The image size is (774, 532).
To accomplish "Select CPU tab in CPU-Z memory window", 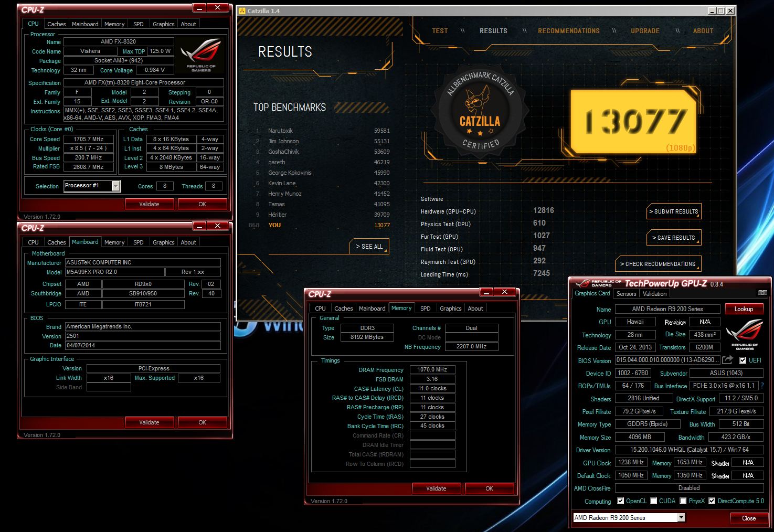I will click(x=320, y=308).
